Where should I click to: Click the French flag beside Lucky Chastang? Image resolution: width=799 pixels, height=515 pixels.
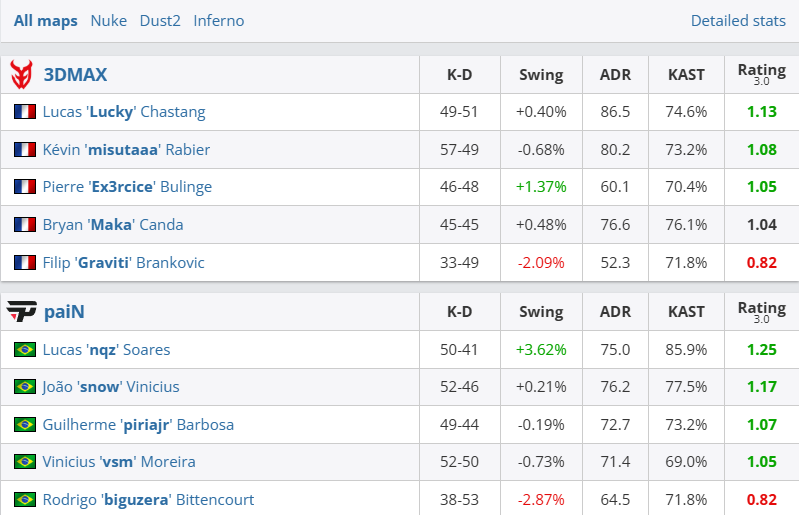(25, 112)
